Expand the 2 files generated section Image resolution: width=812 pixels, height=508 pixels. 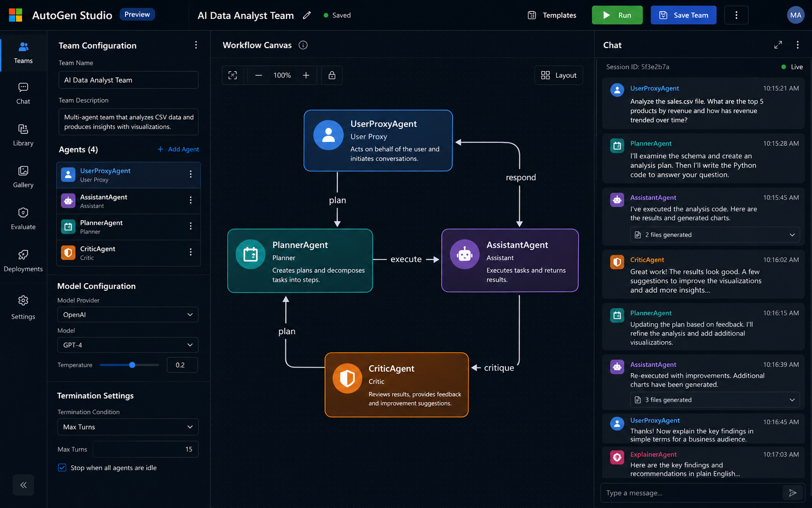(x=715, y=235)
